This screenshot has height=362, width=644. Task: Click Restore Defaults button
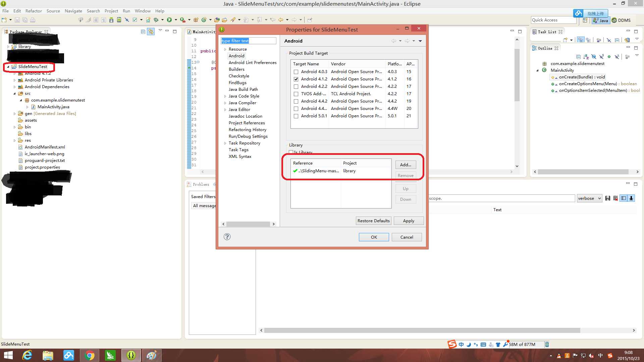[373, 221]
